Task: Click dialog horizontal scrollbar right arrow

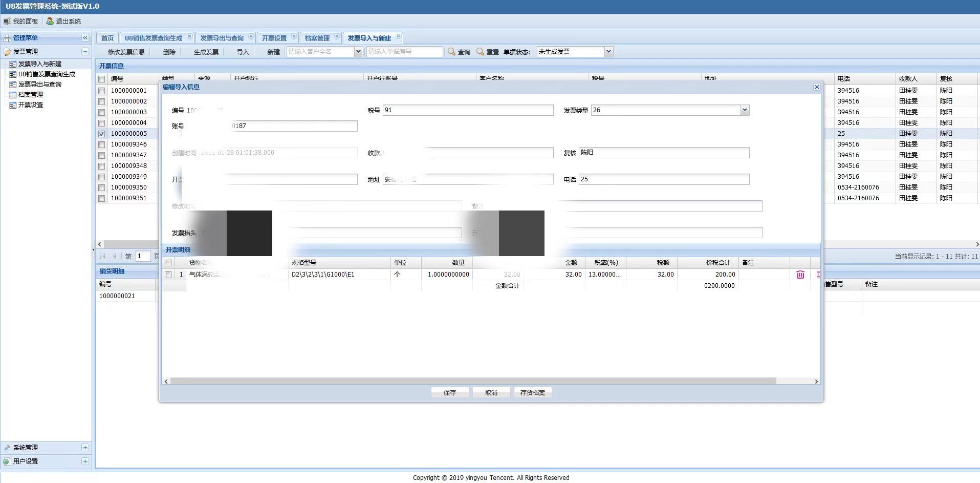Action: click(x=816, y=382)
